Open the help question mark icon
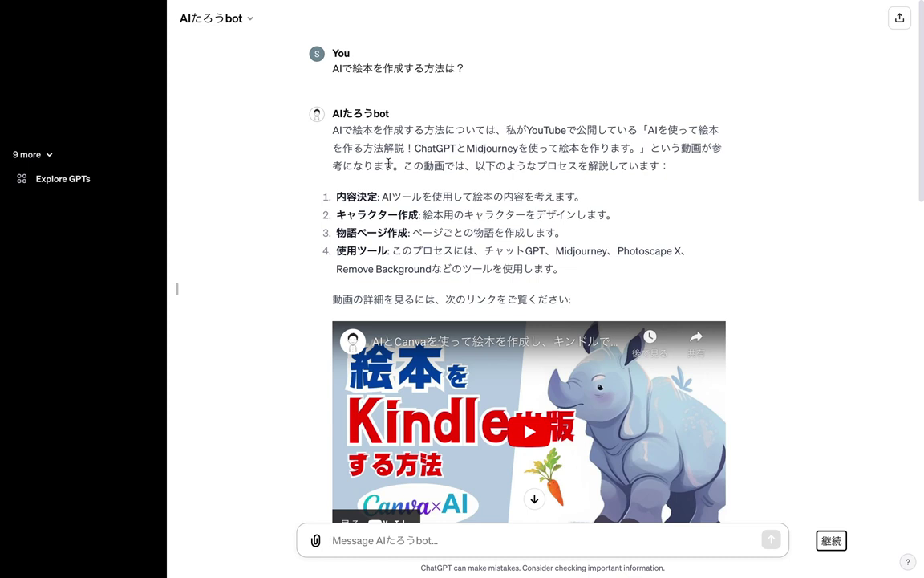Screen dimensions: 924x578 coord(907,562)
